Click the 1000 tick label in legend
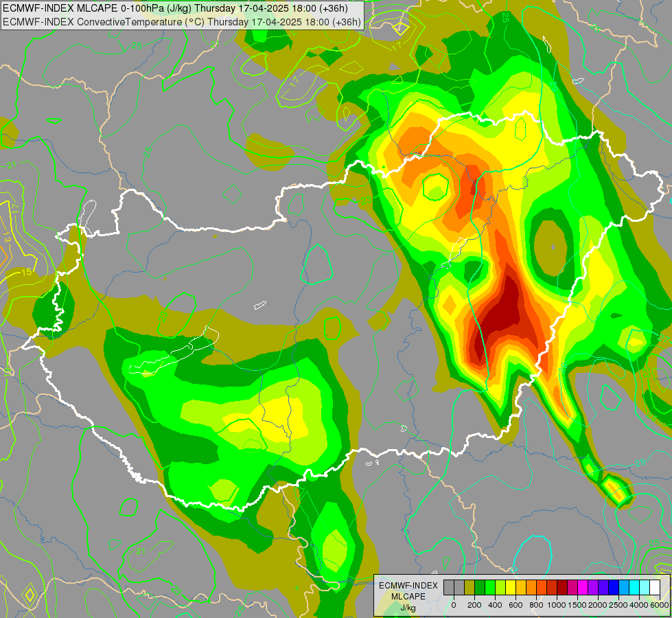 pyautogui.click(x=557, y=605)
